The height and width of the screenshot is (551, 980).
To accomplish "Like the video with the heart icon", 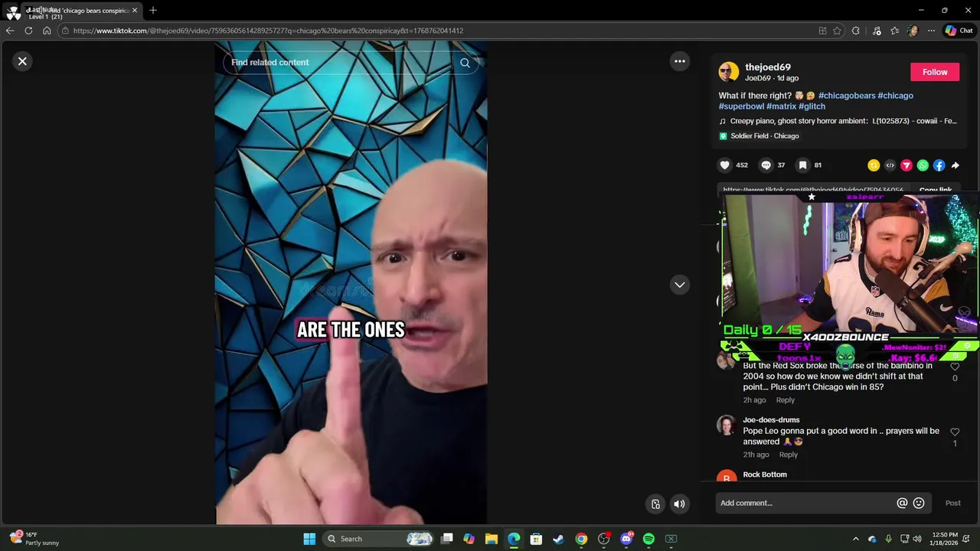I will tap(725, 165).
